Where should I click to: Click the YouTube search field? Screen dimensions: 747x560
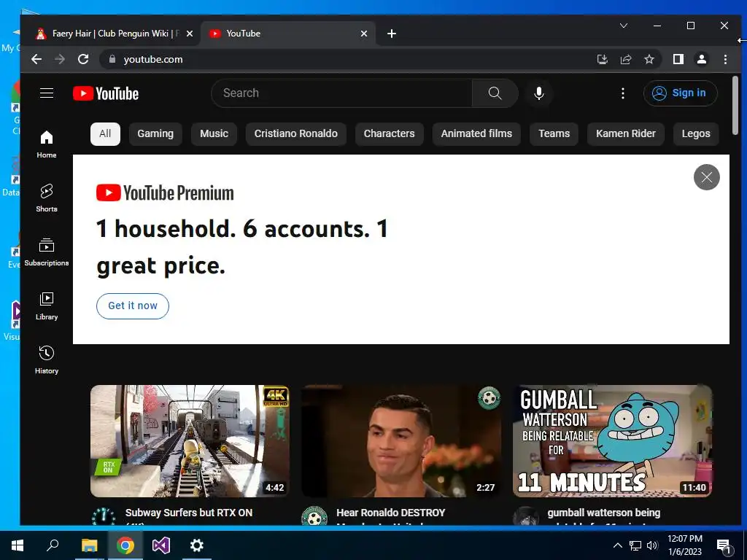coord(343,93)
